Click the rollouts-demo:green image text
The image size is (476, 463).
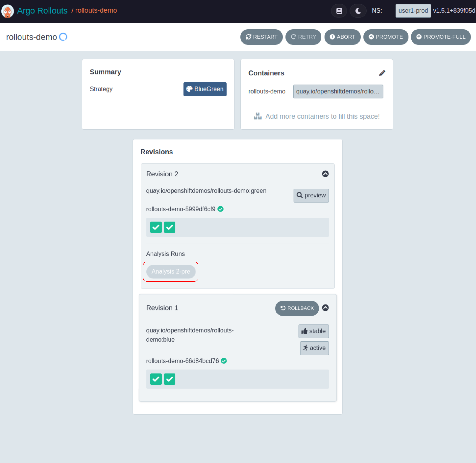[206, 191]
